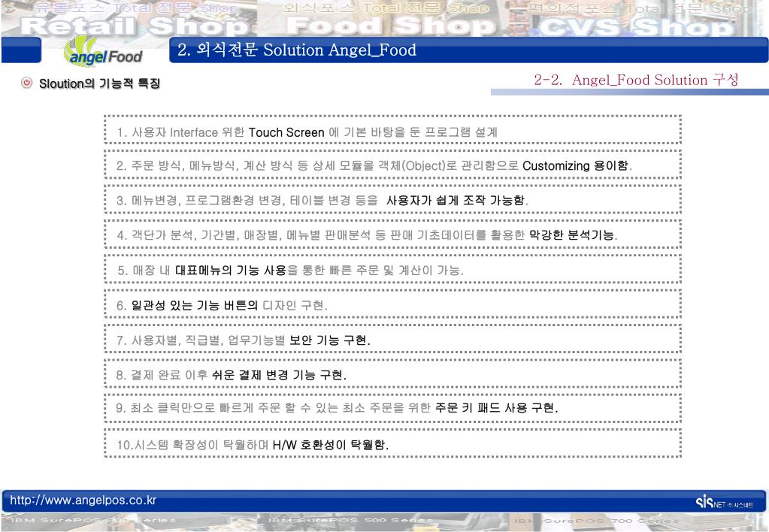Select item 7 '보안 기능 구현'

(393, 340)
